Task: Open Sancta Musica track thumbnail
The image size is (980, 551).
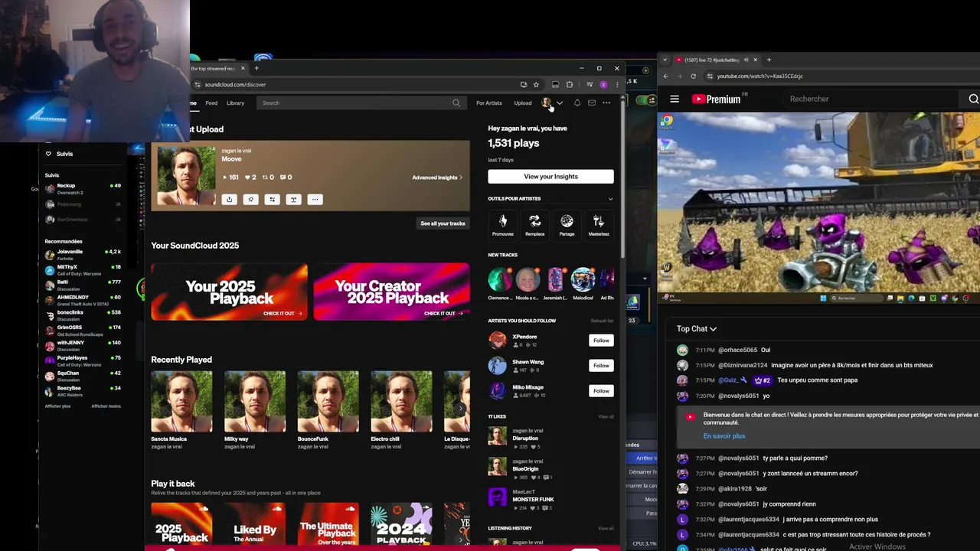Action: (181, 402)
